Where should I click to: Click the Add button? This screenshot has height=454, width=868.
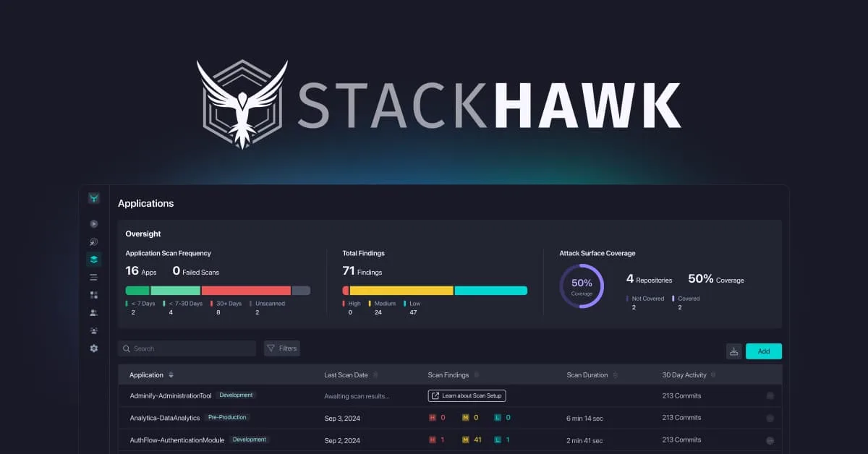tap(764, 351)
